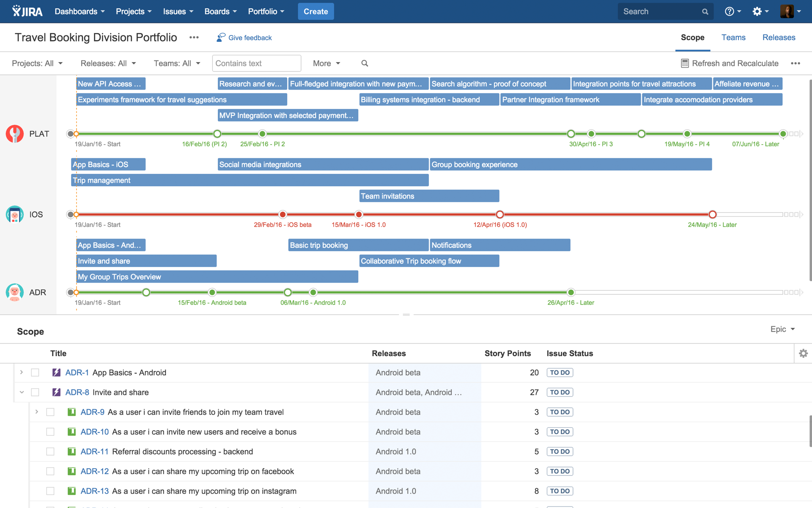Open the Portfolio menu
Viewport: 812px width, 508px height.
[x=266, y=11]
